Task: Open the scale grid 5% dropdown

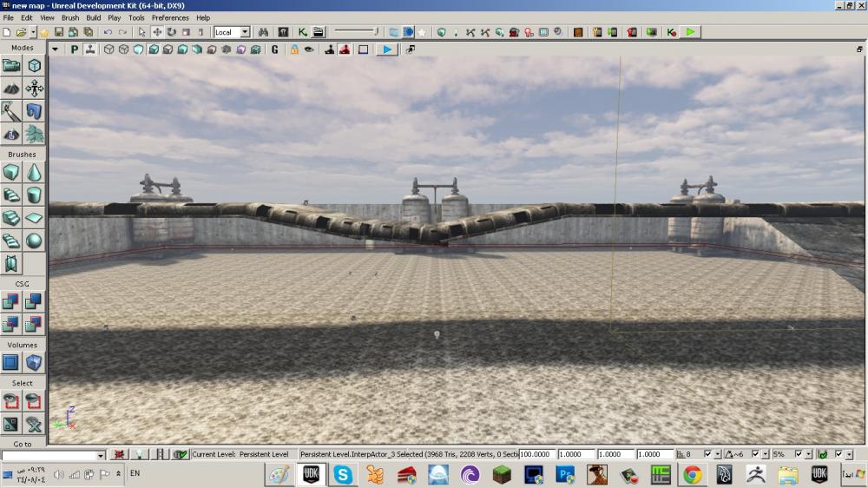Action: pos(809,454)
